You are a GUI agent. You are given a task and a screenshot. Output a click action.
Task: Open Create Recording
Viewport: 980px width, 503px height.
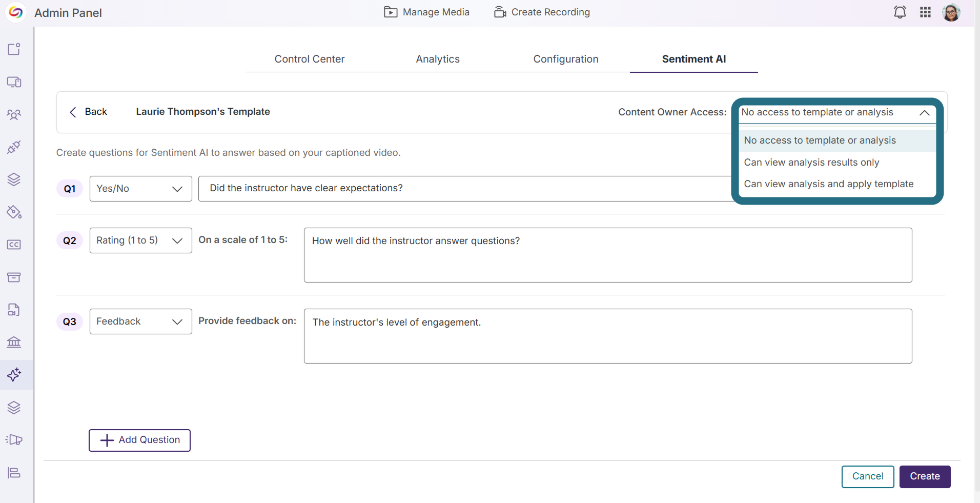tap(542, 12)
